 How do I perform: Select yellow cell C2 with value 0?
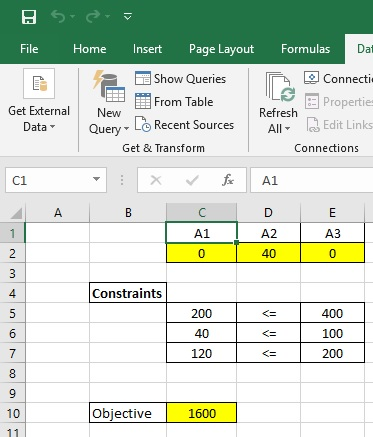pyautogui.click(x=201, y=253)
